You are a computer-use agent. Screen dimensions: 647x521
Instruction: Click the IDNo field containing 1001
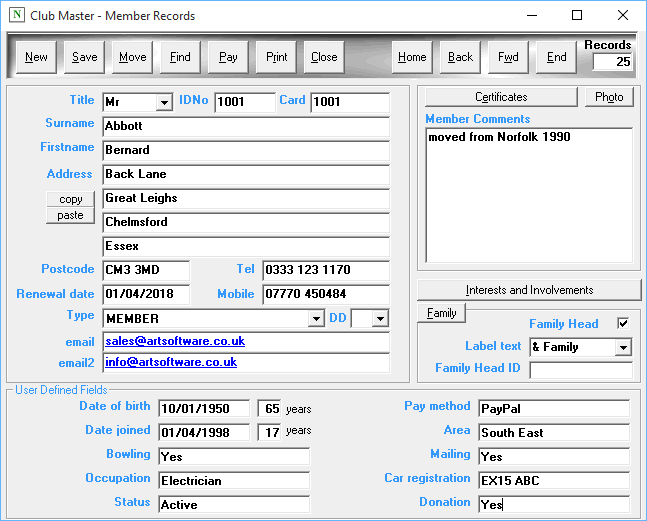pos(245,102)
